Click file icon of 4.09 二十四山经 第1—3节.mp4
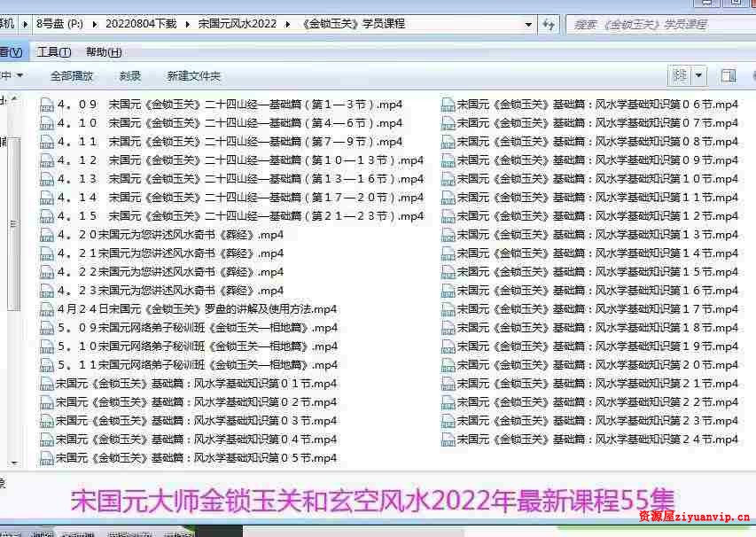Viewport: 756px width, 537px height. pyautogui.click(x=47, y=105)
